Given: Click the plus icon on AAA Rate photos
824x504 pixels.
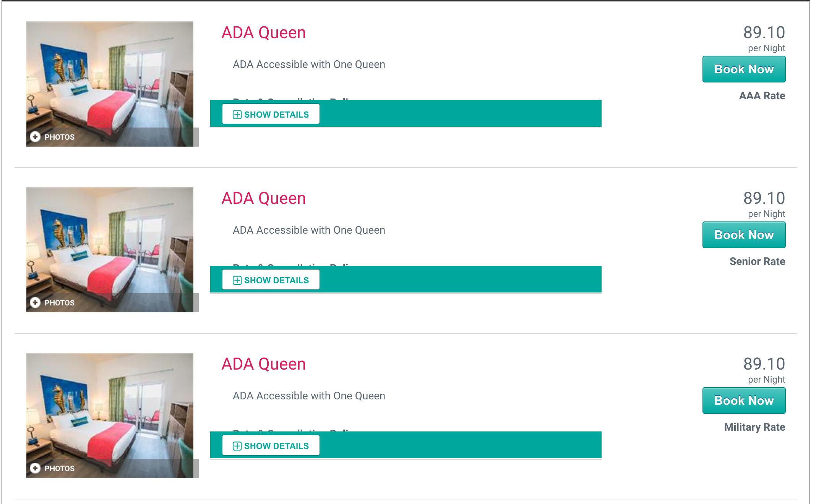Looking at the screenshot, I should click(x=35, y=137).
